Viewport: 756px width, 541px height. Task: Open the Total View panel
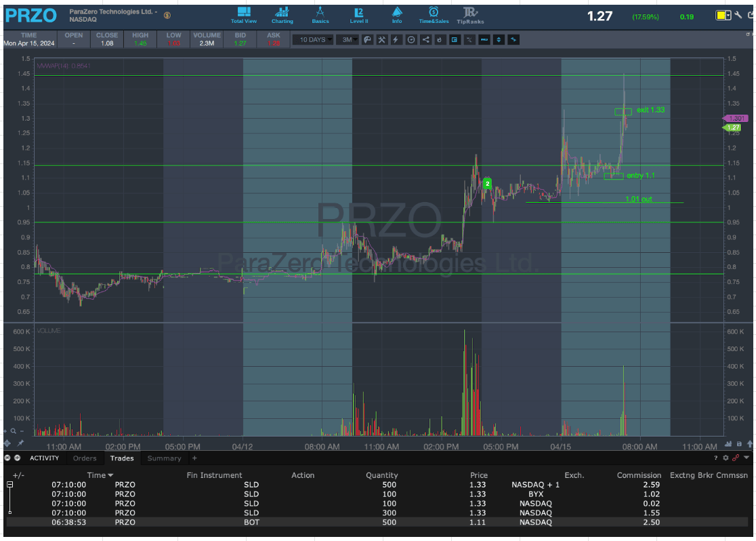[x=243, y=15]
